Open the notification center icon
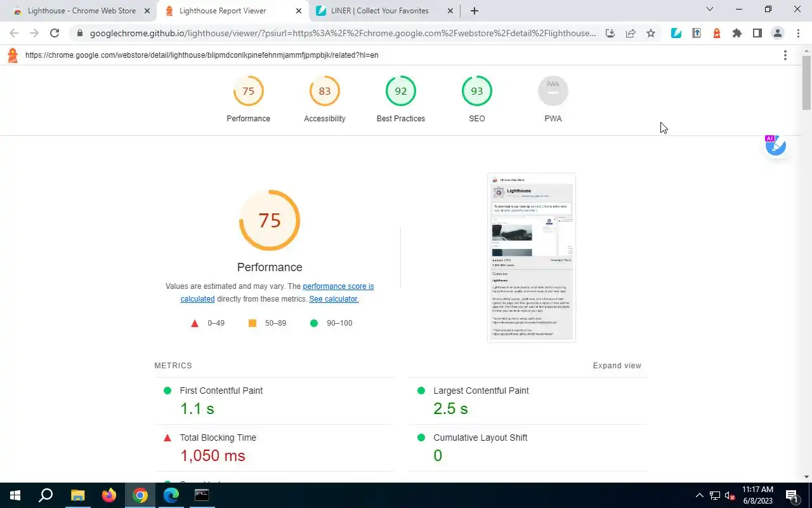Screen dimensions: 812x508 (x=792, y=495)
